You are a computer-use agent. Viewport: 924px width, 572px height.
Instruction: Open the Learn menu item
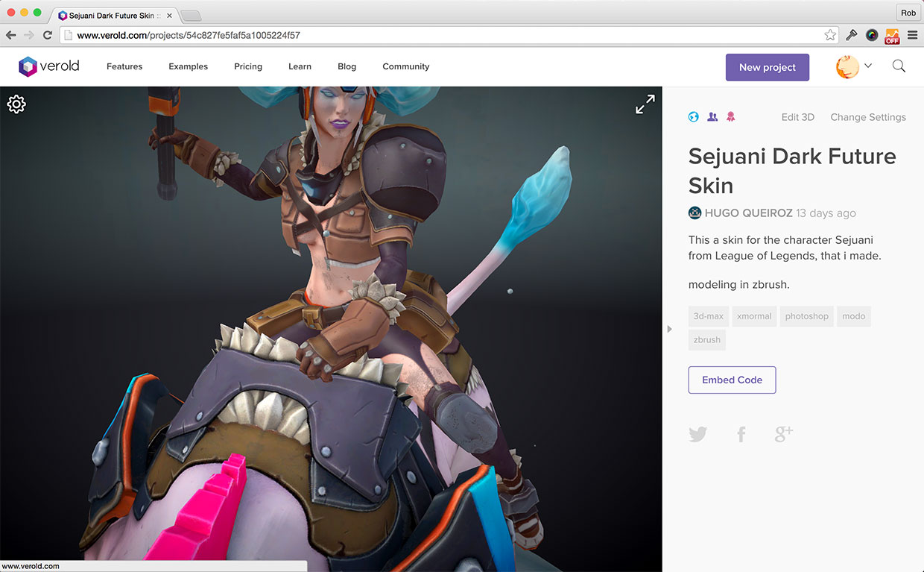tap(300, 66)
